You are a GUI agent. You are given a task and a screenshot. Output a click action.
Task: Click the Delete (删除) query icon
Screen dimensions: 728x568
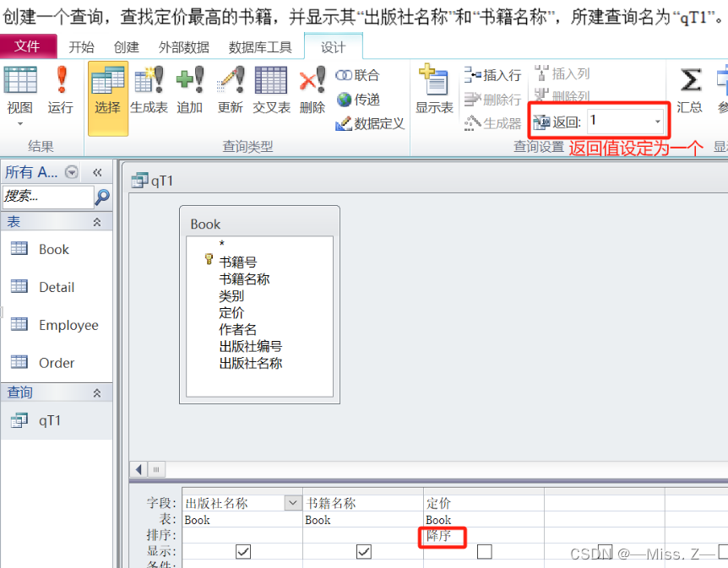click(x=312, y=90)
